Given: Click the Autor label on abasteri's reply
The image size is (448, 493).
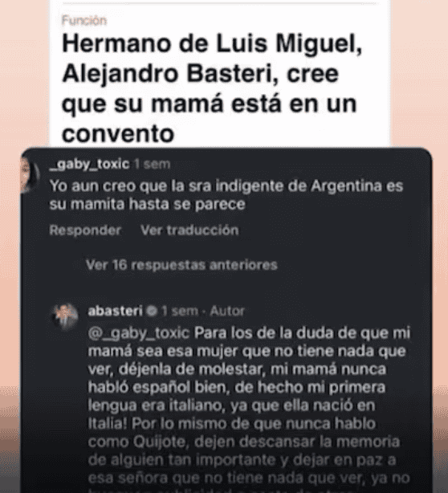Looking at the screenshot, I should pos(227,312).
